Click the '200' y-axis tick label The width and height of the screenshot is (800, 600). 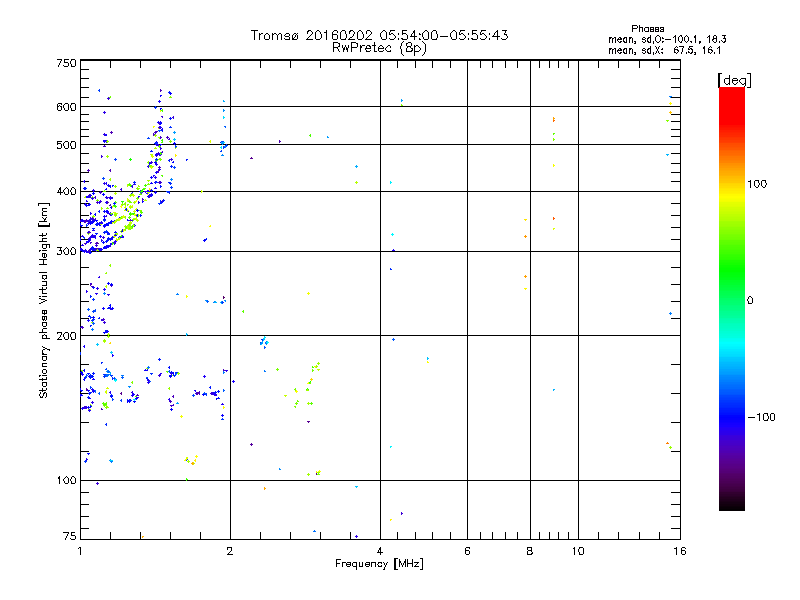(66, 336)
